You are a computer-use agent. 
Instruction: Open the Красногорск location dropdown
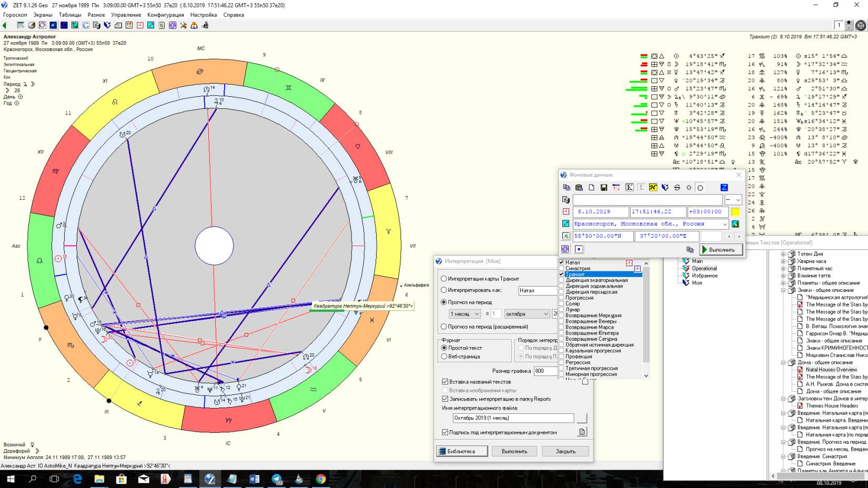(725, 224)
